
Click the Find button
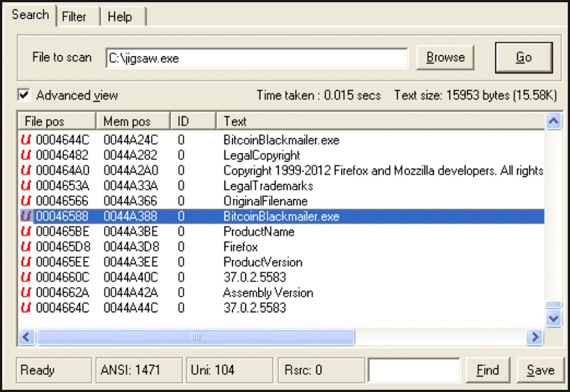pyautogui.click(x=488, y=370)
